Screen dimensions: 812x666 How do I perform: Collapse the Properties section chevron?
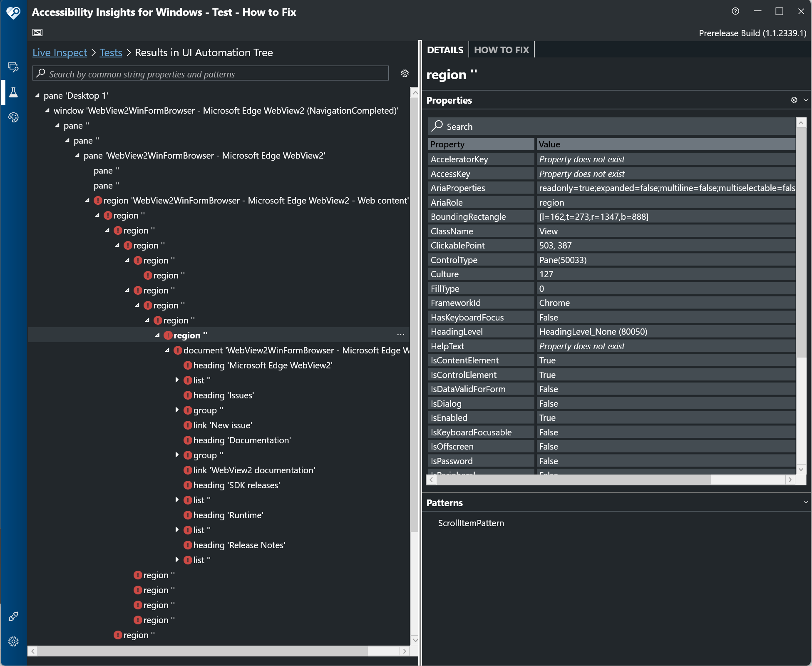tap(806, 100)
